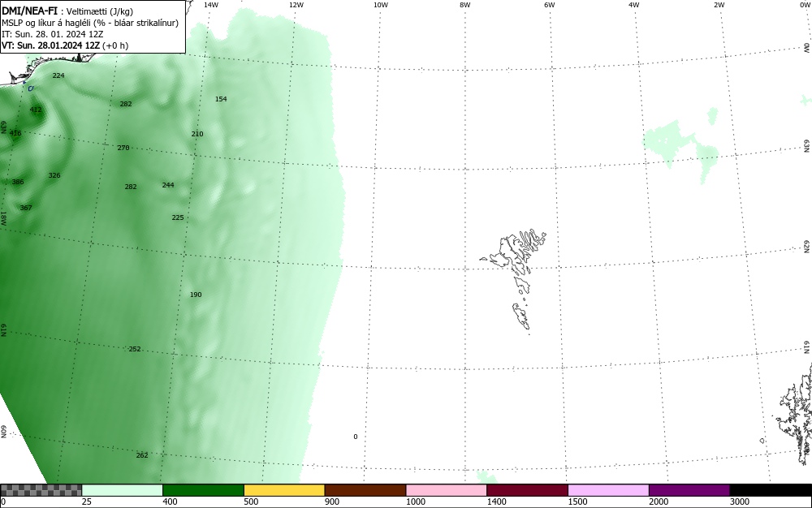Click the 8W longitude label

click(465, 5)
